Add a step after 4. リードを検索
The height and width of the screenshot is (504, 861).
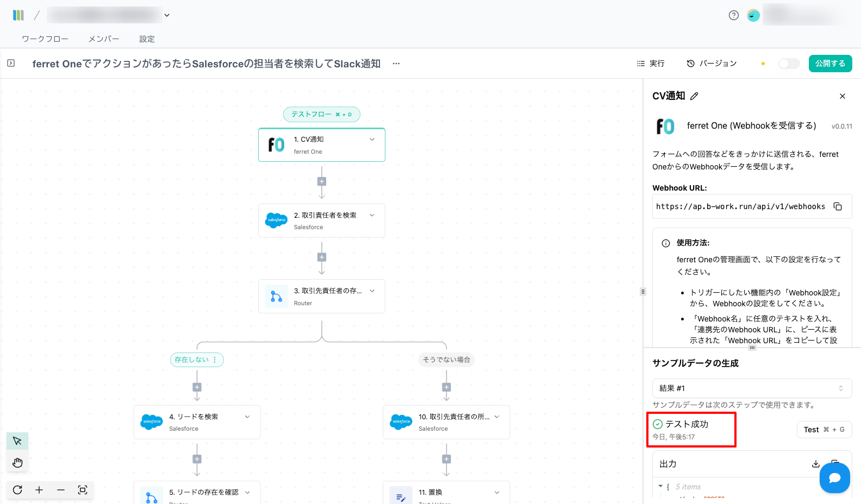click(x=197, y=459)
